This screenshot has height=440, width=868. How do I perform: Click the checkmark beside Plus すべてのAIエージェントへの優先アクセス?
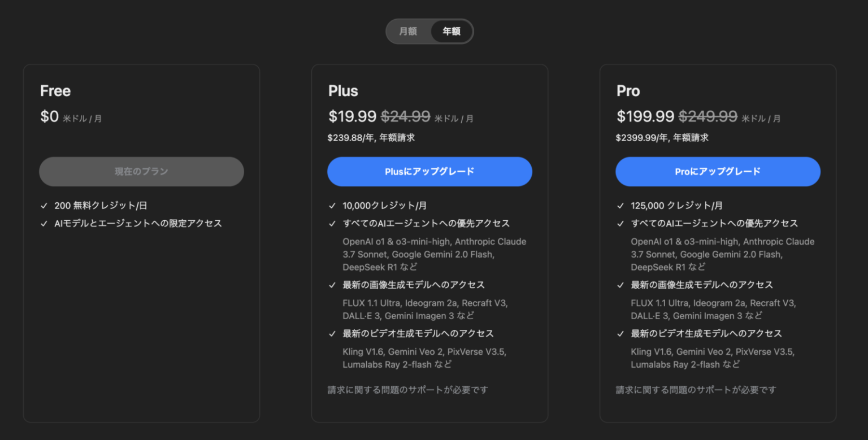[x=333, y=223]
